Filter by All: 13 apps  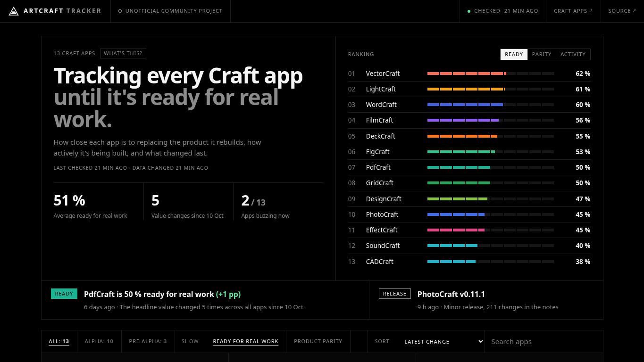tap(59, 341)
